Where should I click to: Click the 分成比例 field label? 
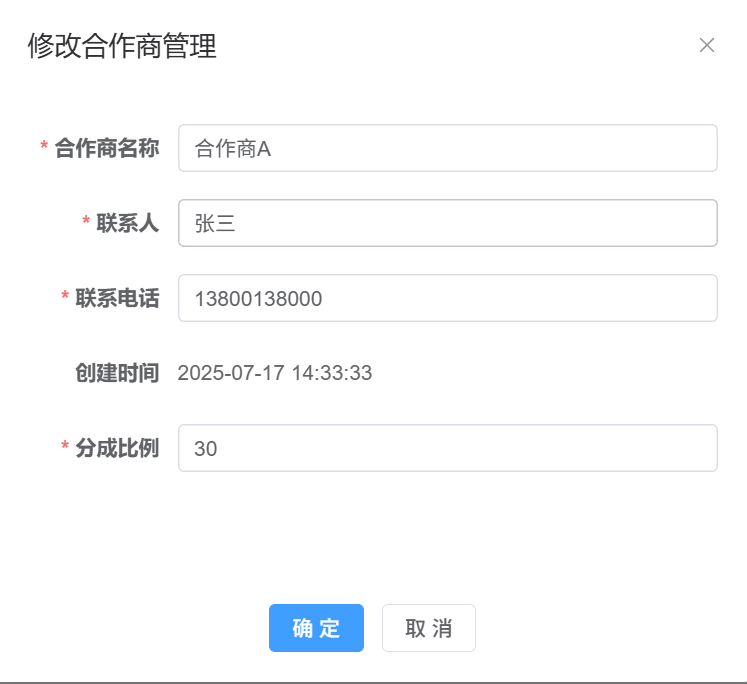tap(117, 448)
